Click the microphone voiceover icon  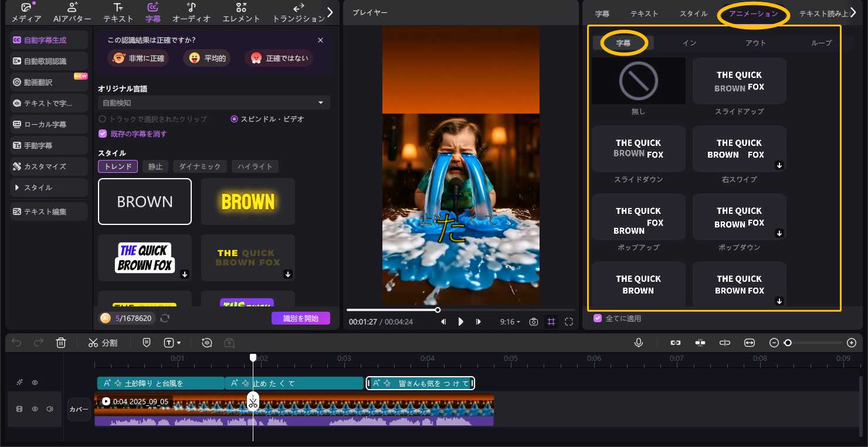[639, 343]
